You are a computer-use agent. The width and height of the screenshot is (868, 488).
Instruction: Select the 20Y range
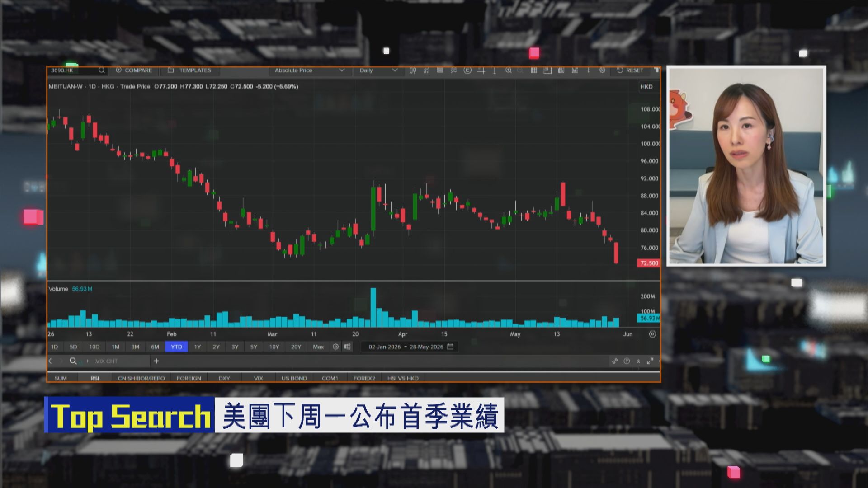296,347
